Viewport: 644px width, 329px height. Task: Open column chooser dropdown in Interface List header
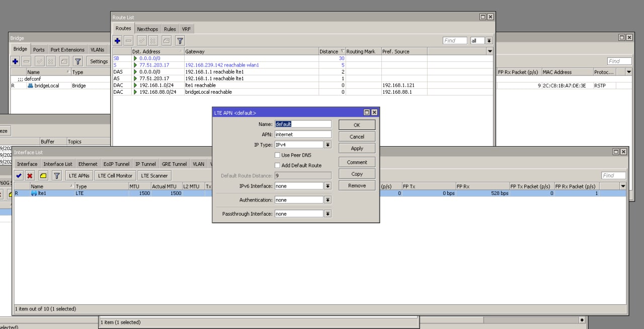coord(623,186)
